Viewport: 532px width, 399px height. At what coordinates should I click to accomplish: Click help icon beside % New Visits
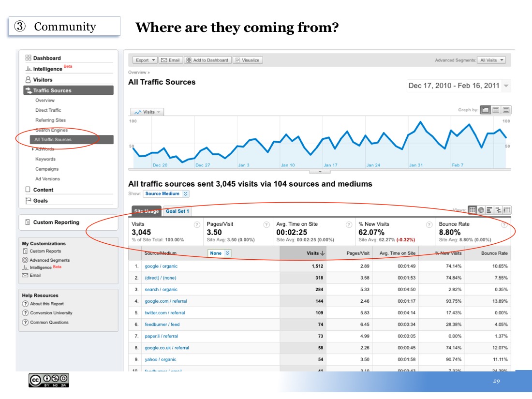pos(429,224)
